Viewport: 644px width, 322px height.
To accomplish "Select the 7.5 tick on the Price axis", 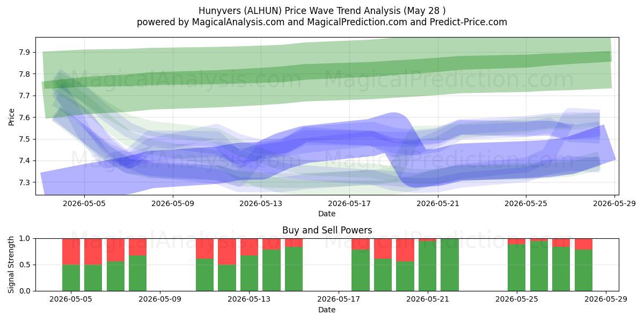I will (24, 139).
